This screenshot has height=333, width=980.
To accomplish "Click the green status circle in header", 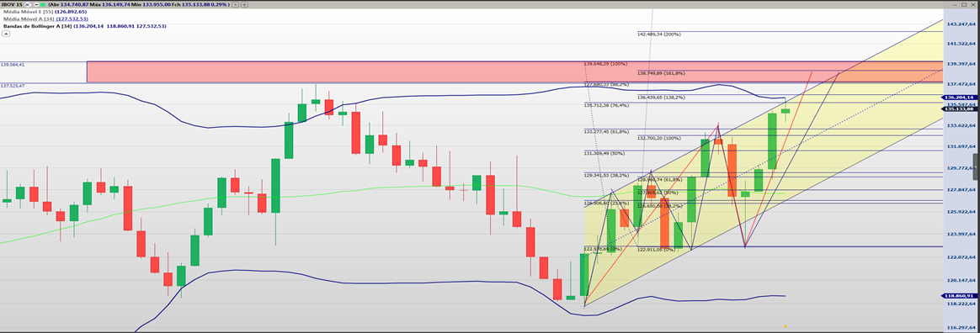I will click(x=42, y=5).
